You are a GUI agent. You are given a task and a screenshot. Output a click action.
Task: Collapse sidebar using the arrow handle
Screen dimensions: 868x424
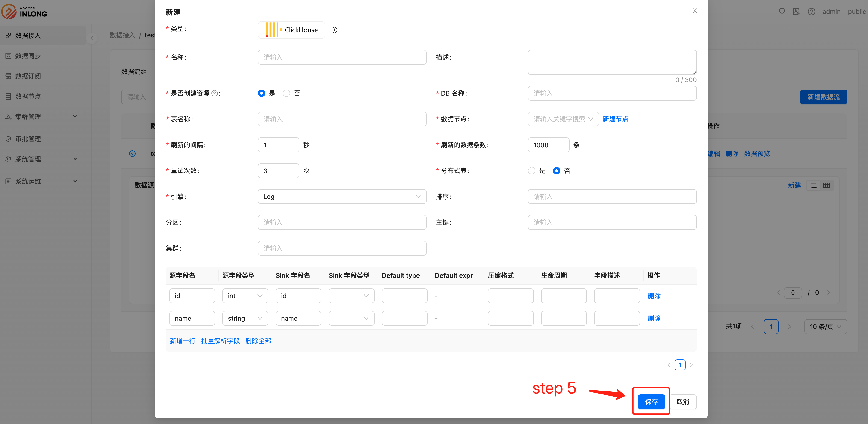click(92, 39)
